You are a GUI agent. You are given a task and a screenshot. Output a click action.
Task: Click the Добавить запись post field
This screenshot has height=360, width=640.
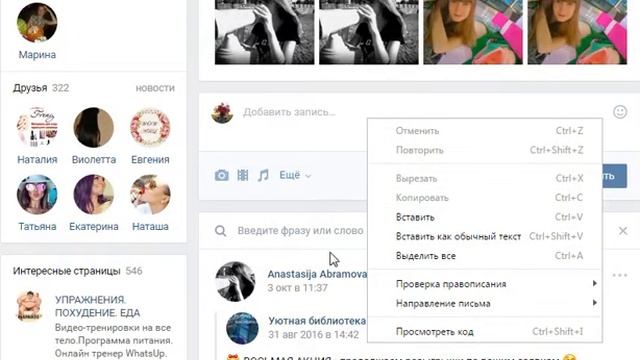click(x=289, y=112)
